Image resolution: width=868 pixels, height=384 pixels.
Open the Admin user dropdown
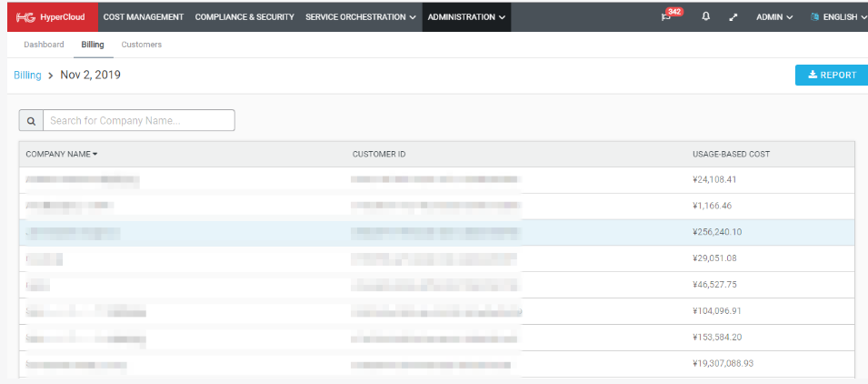coord(774,16)
